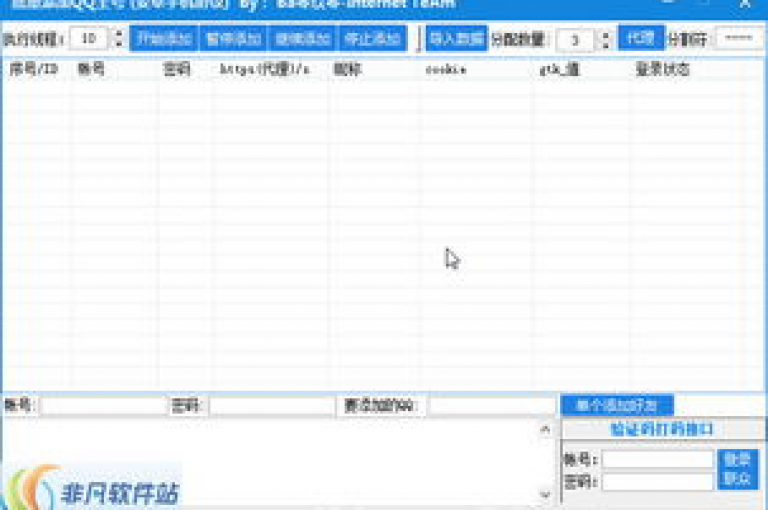
Task: Click the 导入数据 (import data) button
Action: 456,38
